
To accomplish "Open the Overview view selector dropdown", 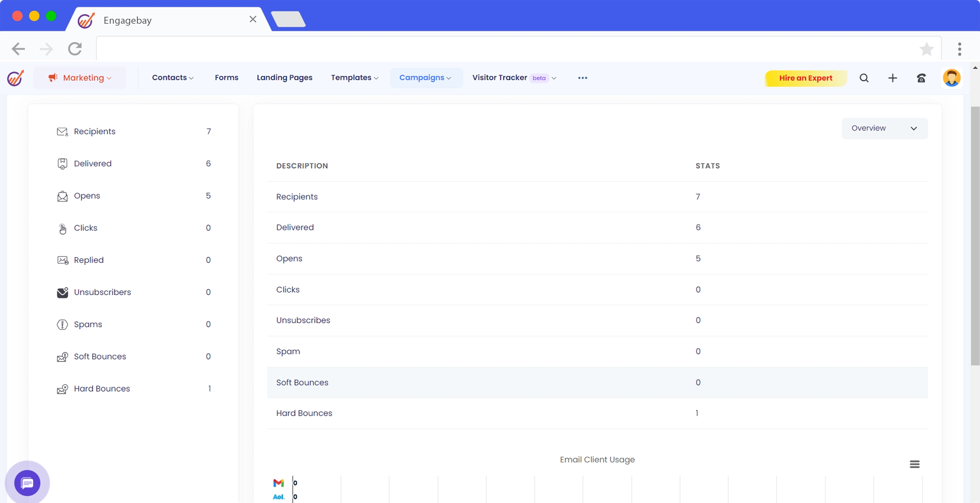I will click(884, 128).
